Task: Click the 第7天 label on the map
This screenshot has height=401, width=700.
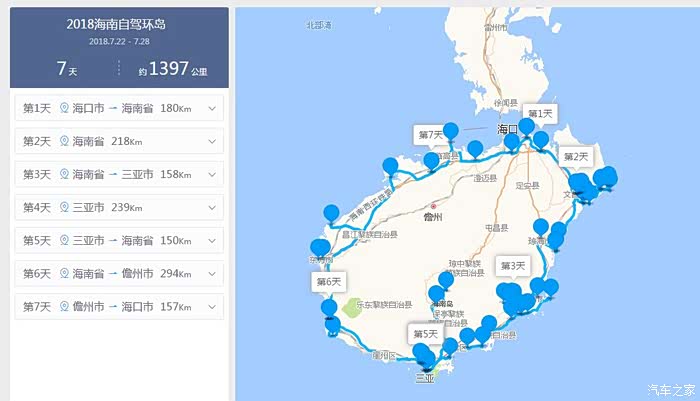Action: tap(430, 134)
